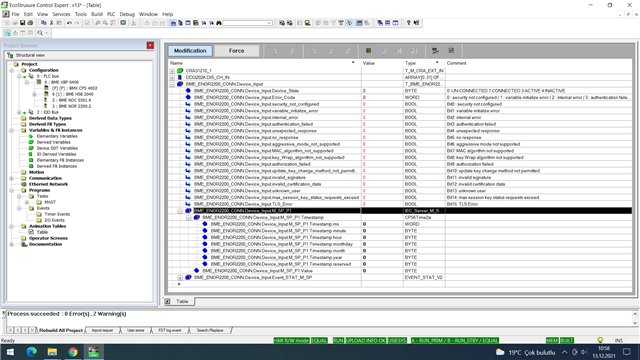Click the Save icon in the toolbar

pos(22,23)
